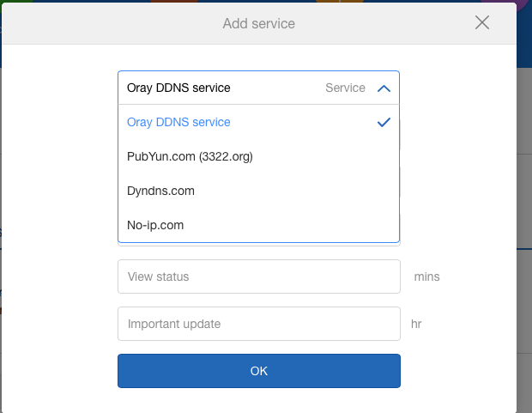Select the No-ip.com service option

click(155, 225)
